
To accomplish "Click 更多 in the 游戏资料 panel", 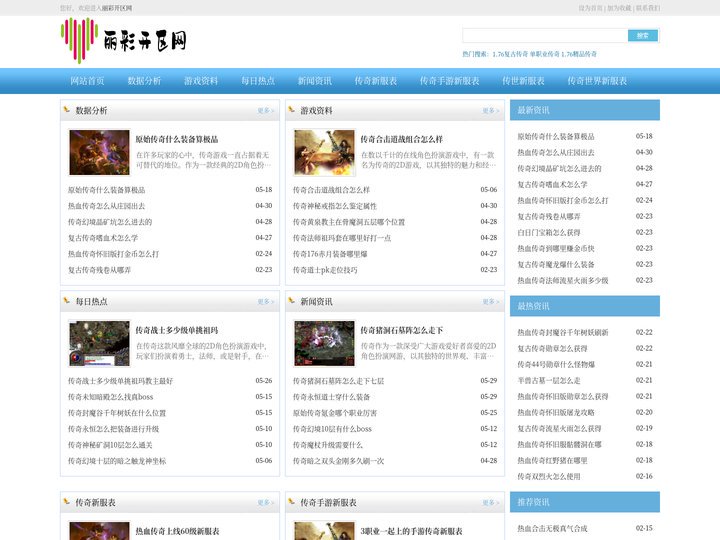I will coord(490,111).
